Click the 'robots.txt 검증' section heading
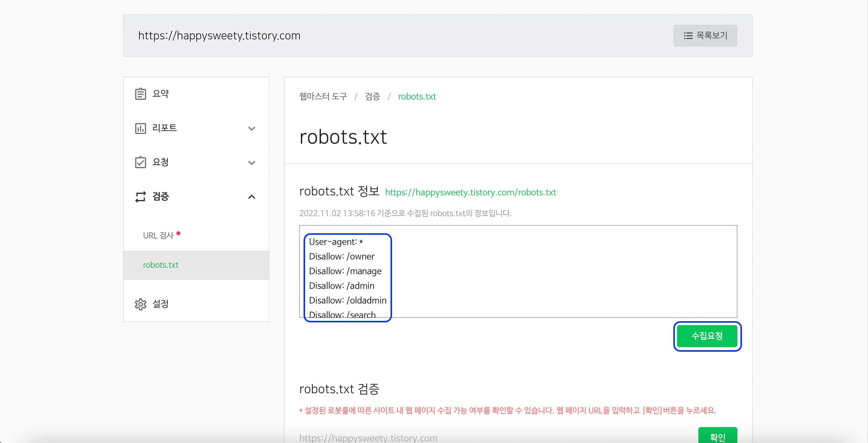Viewport: 868px width, 443px height. pos(339,389)
